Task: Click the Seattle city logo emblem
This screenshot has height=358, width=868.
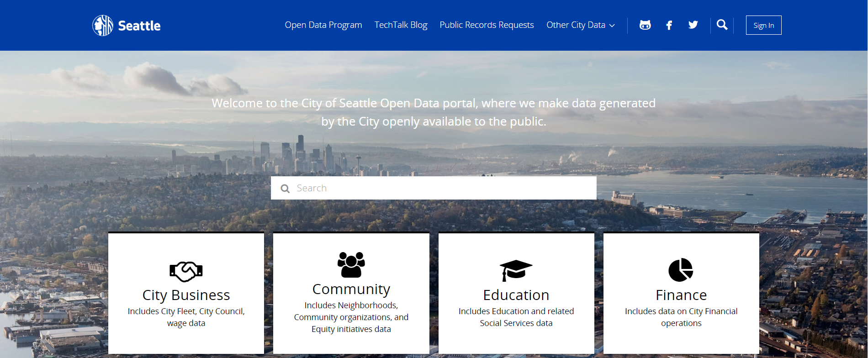Action: click(x=103, y=26)
